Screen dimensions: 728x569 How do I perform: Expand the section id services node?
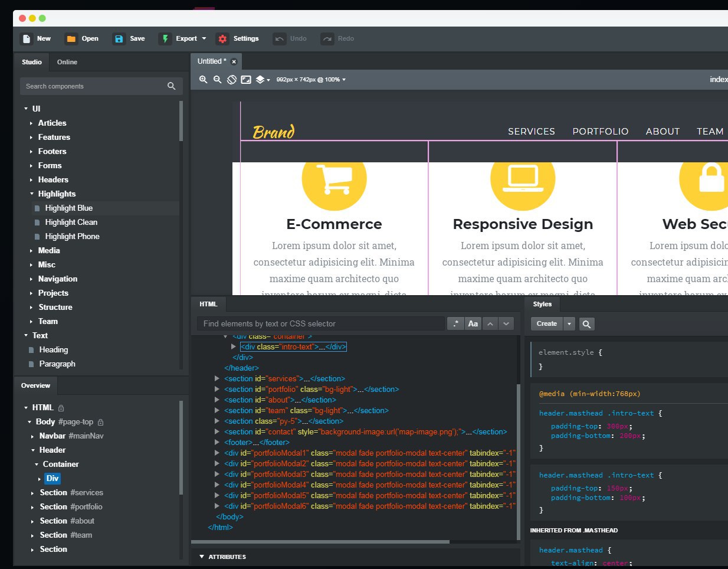click(x=217, y=379)
